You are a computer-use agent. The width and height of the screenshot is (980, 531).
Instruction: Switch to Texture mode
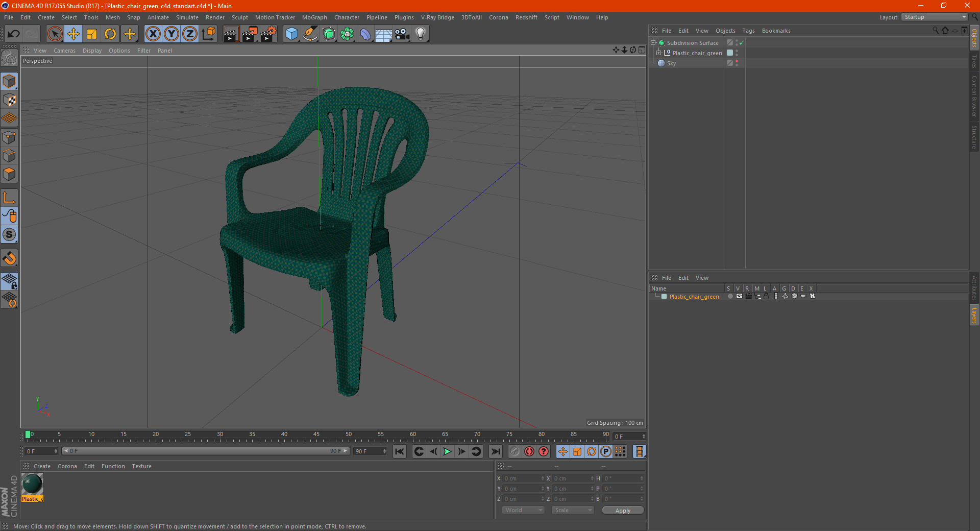coord(10,100)
